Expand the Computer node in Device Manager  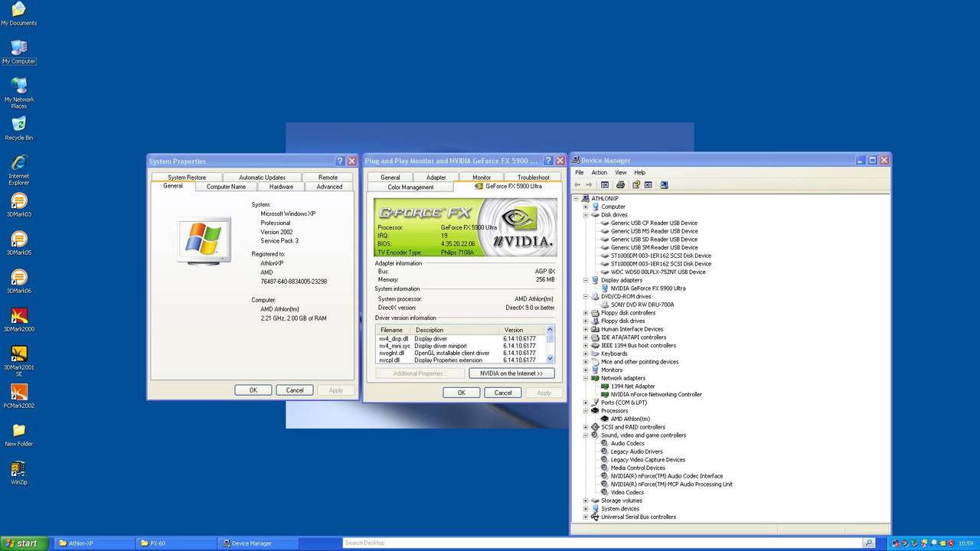586,207
